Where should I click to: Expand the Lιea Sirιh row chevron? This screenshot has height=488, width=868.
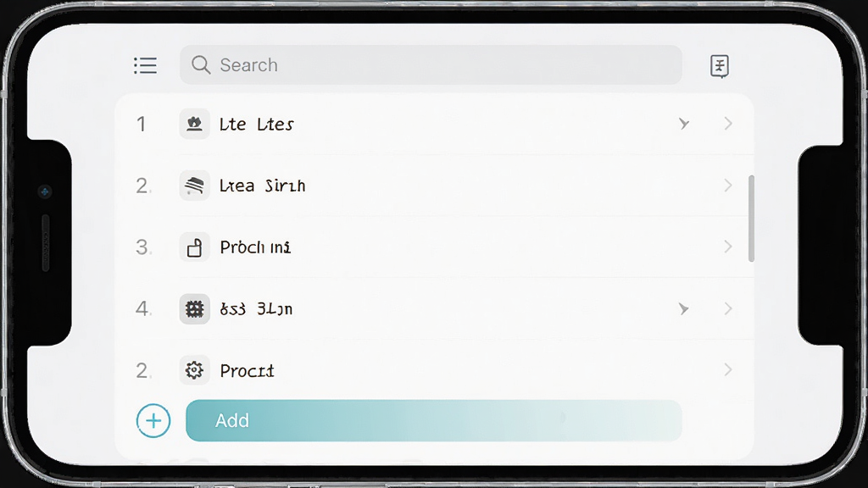(x=728, y=186)
